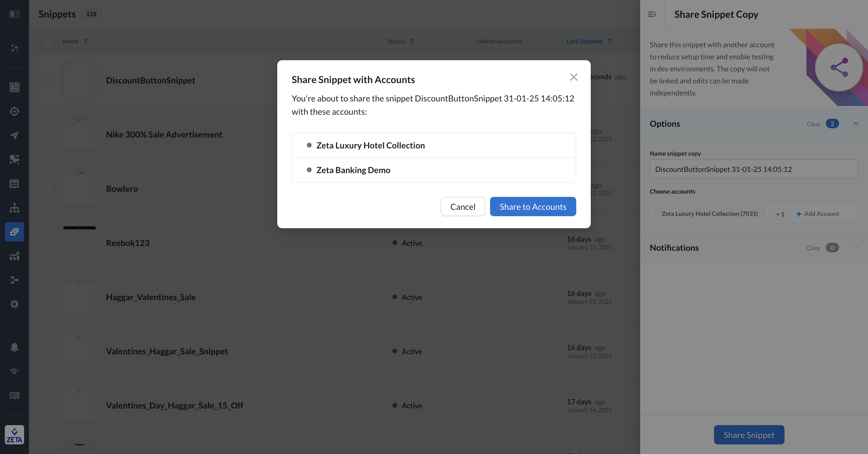Click the Linked Accounts column header
868x454 pixels.
click(x=499, y=41)
